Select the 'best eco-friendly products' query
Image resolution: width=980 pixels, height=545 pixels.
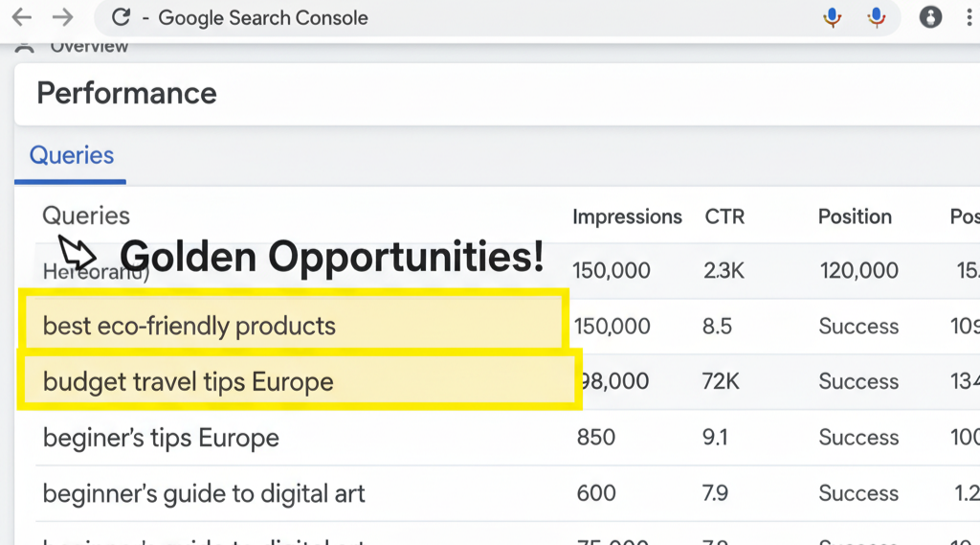[189, 326]
